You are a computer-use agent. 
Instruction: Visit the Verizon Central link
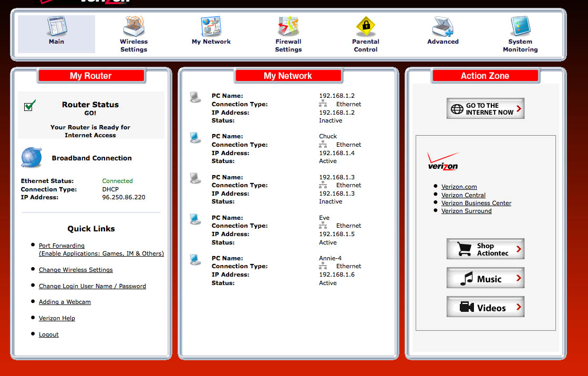point(463,195)
